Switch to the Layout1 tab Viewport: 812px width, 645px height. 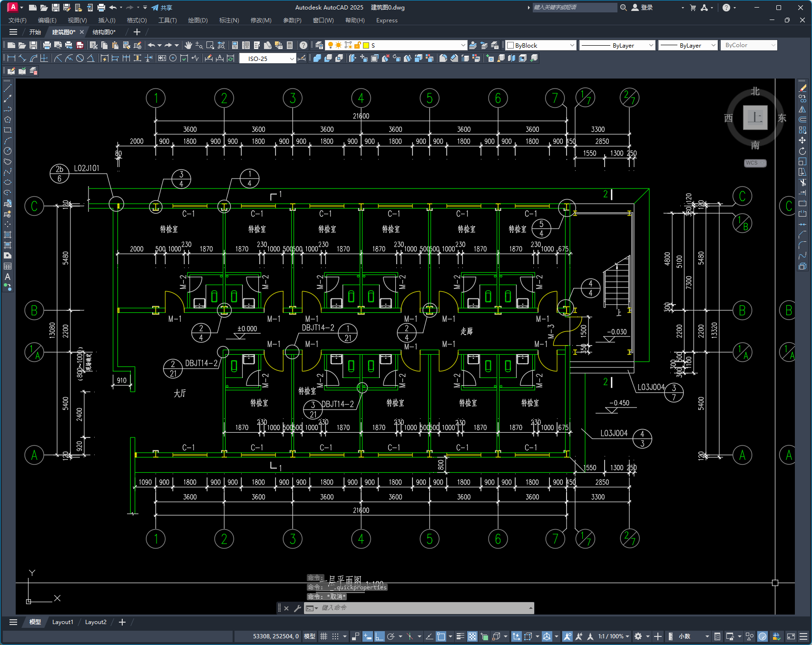[63, 622]
